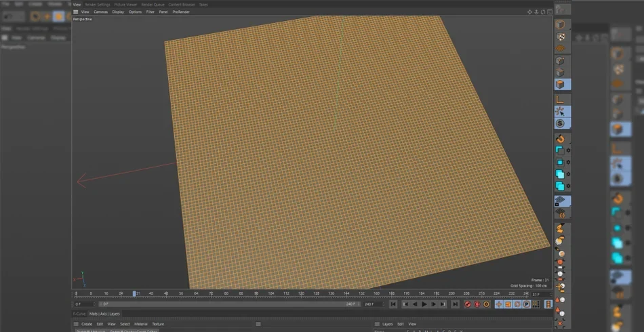Image resolution: width=644 pixels, height=332 pixels.
Task: Open viewport Cameras menu
Action: click(x=100, y=12)
